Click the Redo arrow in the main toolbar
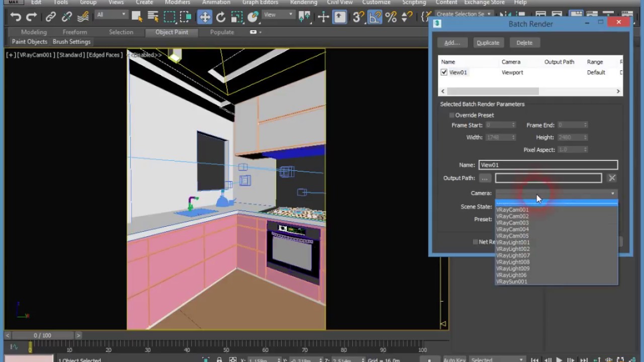The height and width of the screenshot is (362, 644). [x=31, y=17]
